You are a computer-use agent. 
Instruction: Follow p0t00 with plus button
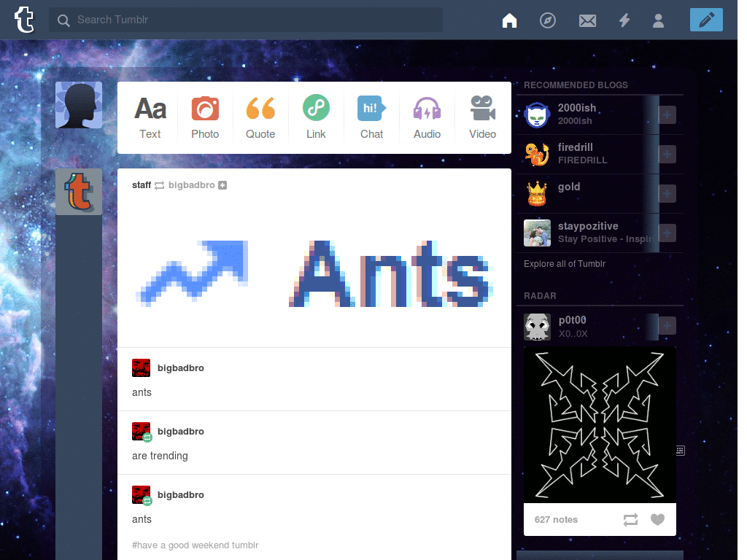[667, 326]
